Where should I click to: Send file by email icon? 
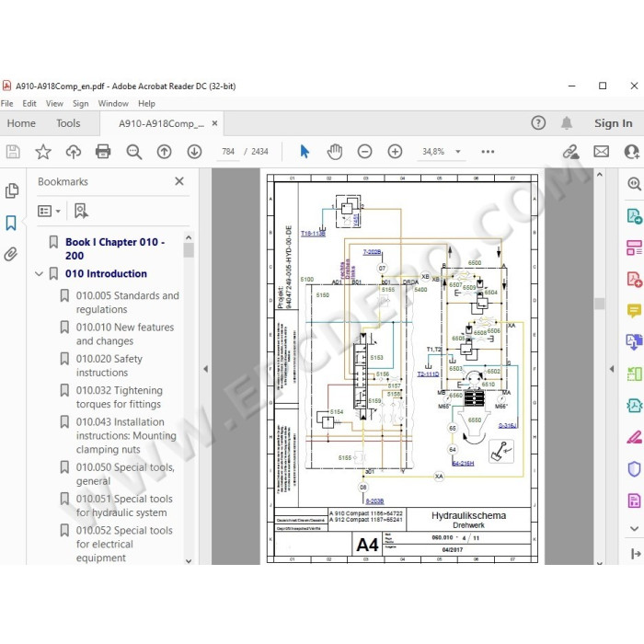[602, 152]
